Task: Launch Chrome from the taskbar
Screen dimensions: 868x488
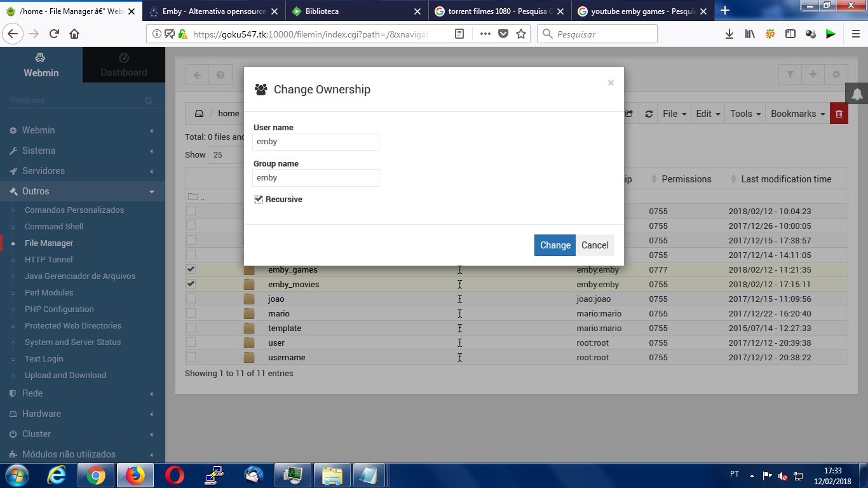Action: [x=96, y=475]
